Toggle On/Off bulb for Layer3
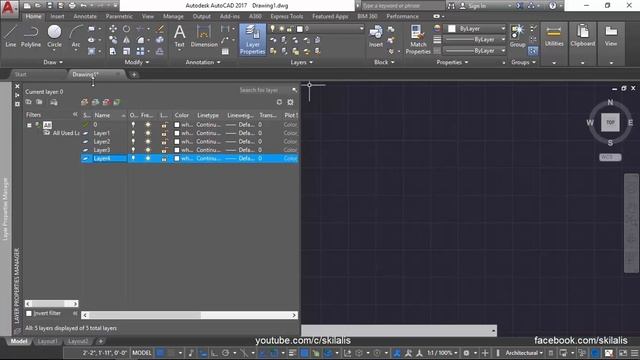The image size is (640, 360). (133, 150)
